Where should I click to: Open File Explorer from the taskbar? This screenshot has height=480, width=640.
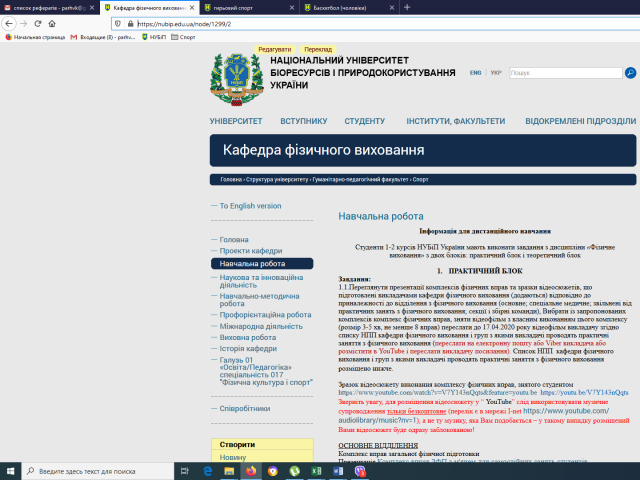(x=229, y=471)
